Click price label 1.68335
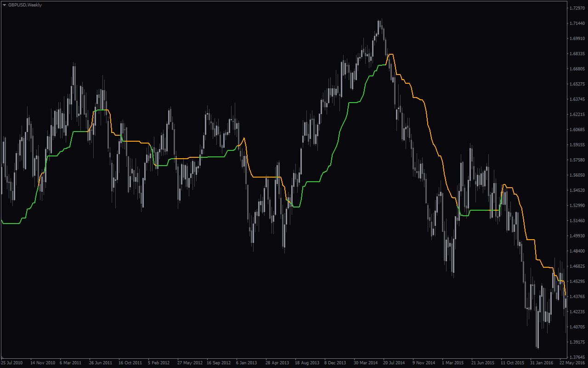588x368 pixels. (x=577, y=54)
